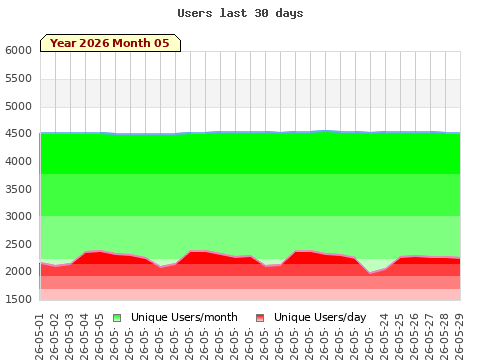Screen dimensions: 480x360
Task: Click the 'Year 2026 Month 05' tab label
Action: (x=110, y=43)
